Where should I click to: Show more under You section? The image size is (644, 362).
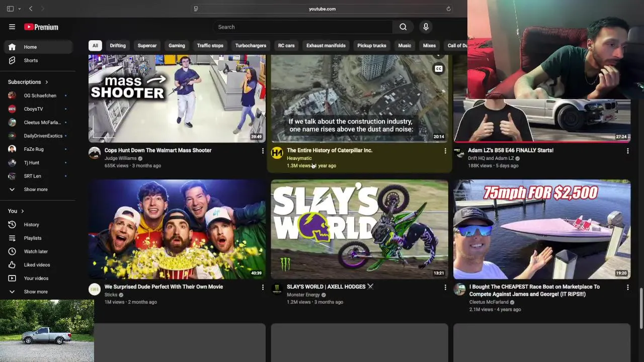pyautogui.click(x=38, y=292)
